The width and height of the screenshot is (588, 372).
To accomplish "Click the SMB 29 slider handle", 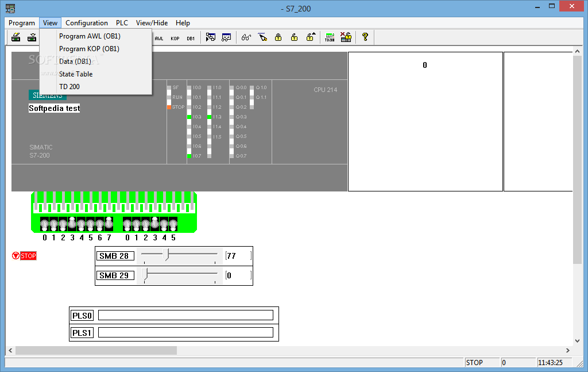I will [146, 274].
